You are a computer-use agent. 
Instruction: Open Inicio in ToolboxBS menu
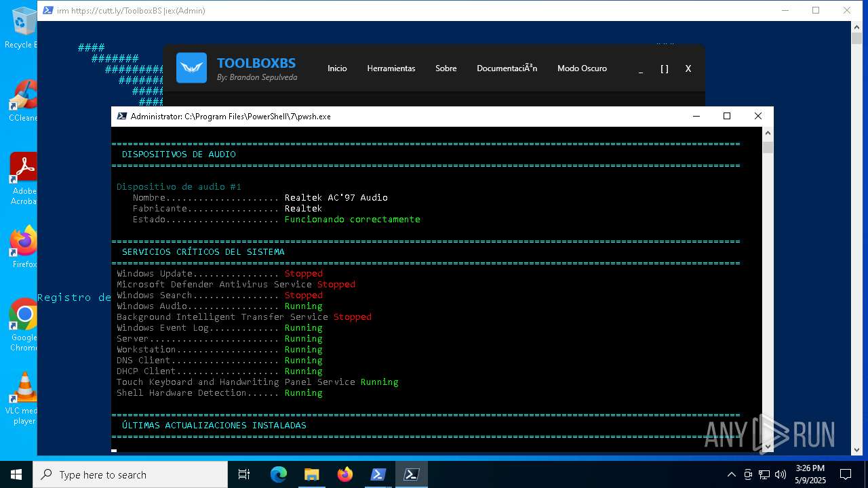point(337,68)
